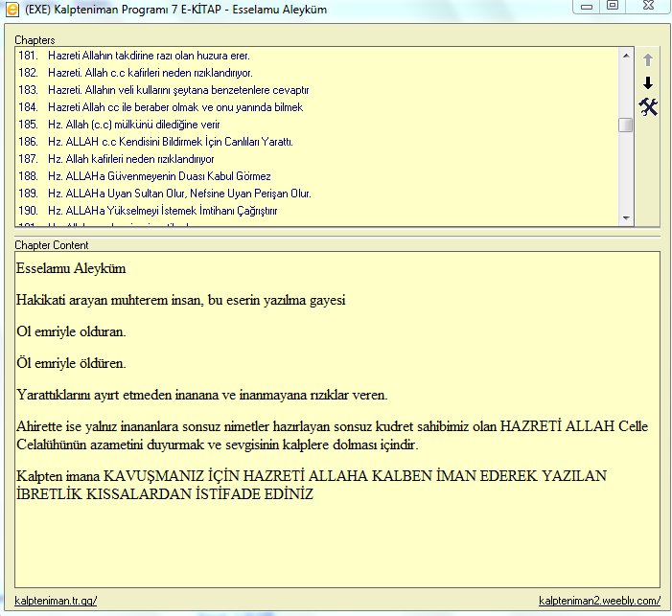Click the chapter list scrollbar thumb
The image size is (672, 616).
[626, 125]
